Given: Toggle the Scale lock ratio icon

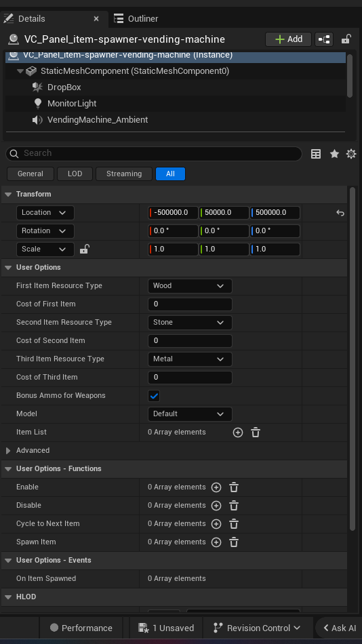Looking at the screenshot, I should [x=84, y=249].
